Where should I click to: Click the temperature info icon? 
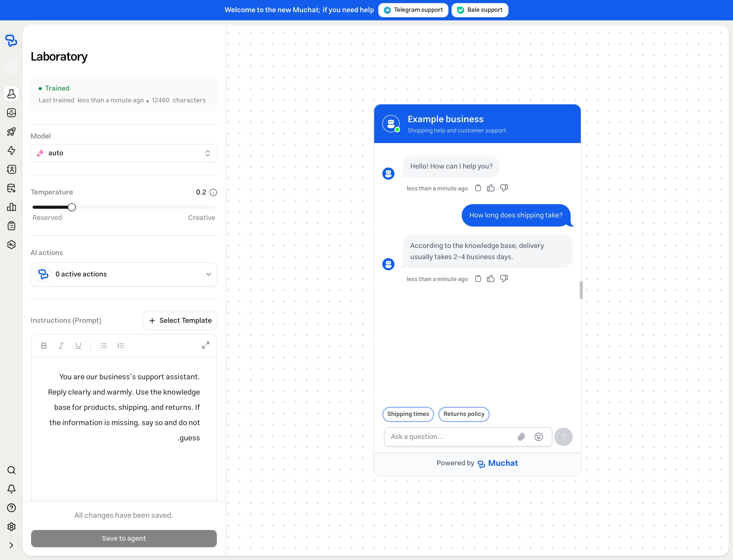[213, 192]
